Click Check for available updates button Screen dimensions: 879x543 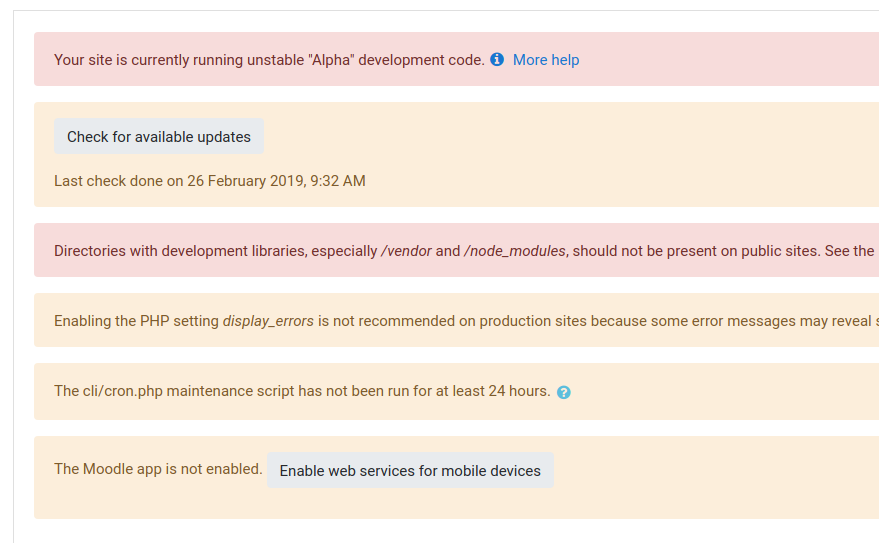click(x=159, y=136)
